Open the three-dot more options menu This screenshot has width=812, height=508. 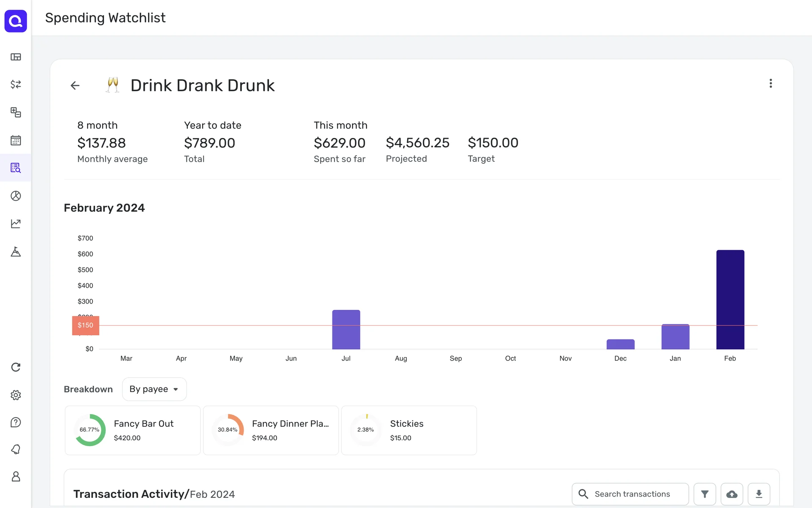(771, 83)
